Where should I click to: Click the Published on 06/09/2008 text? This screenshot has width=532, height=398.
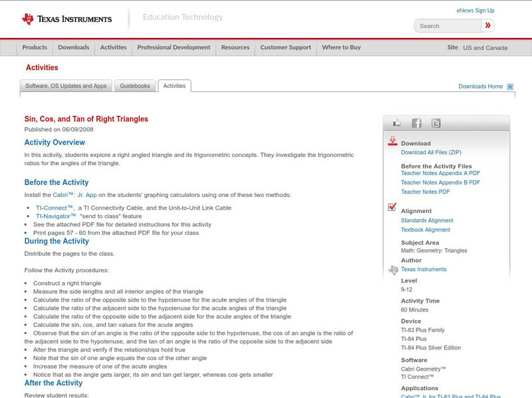[x=59, y=129]
